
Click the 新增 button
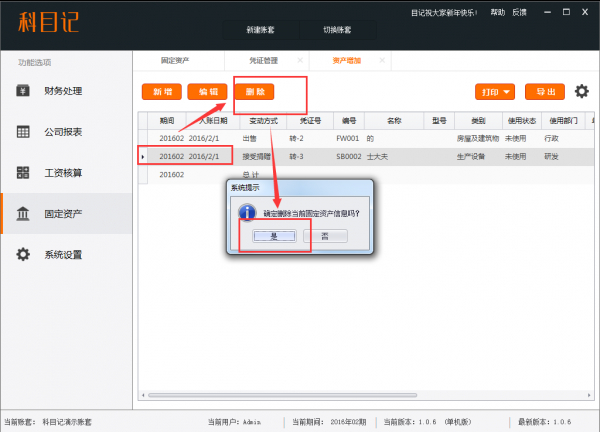point(161,92)
